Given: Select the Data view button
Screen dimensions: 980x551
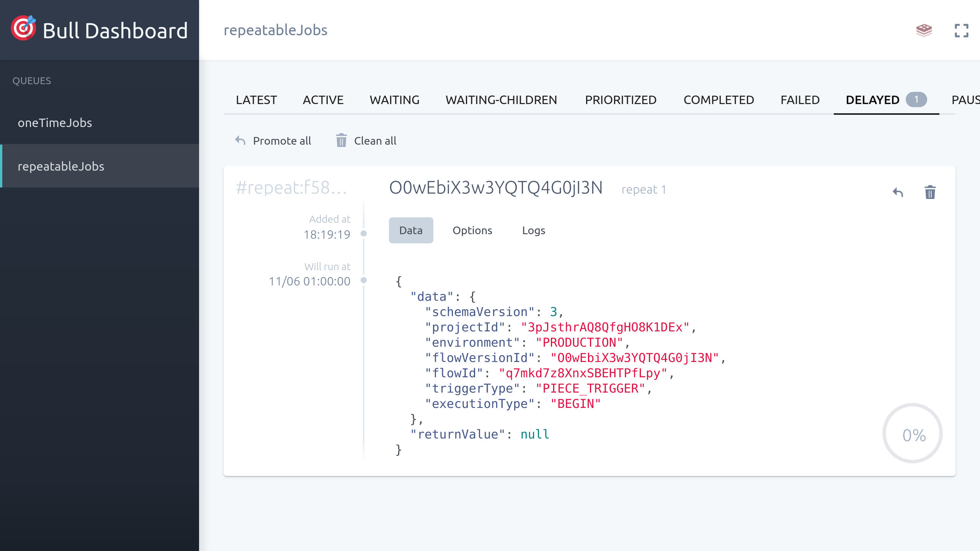Looking at the screenshot, I should (411, 230).
